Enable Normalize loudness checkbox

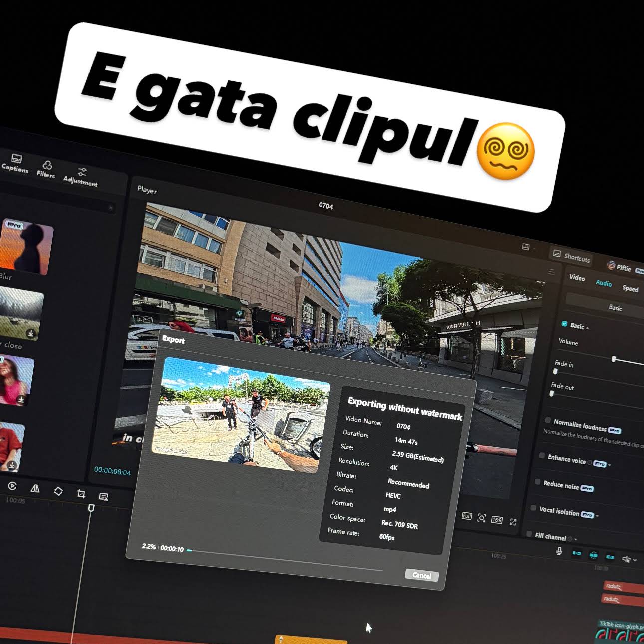click(x=548, y=420)
